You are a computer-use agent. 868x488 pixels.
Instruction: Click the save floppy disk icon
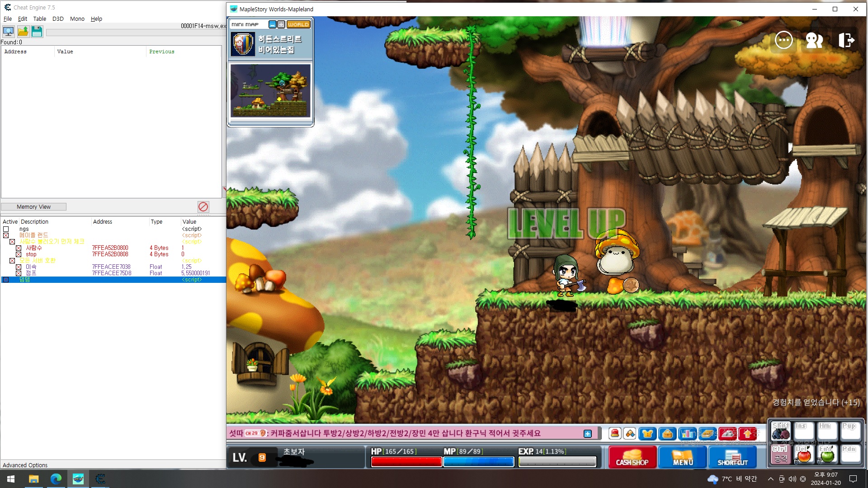(x=37, y=31)
